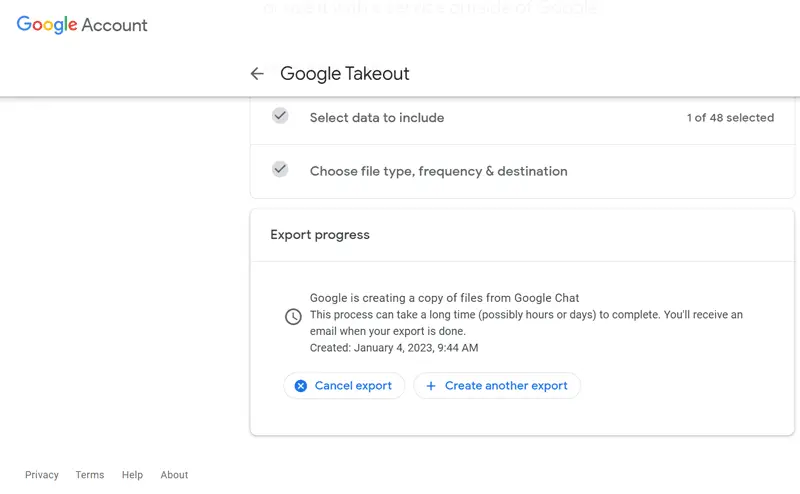
Task: Click the 1 of 48 selected label
Action: (730, 118)
